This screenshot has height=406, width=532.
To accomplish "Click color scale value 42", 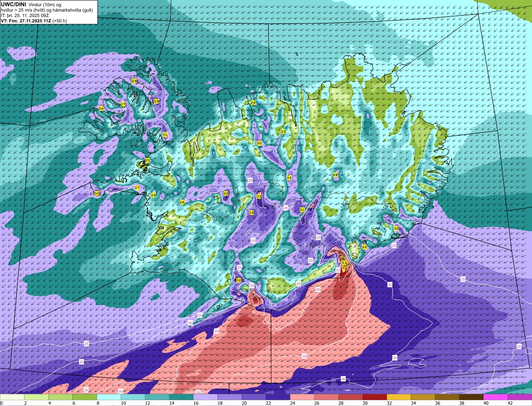I will tap(510, 403).
